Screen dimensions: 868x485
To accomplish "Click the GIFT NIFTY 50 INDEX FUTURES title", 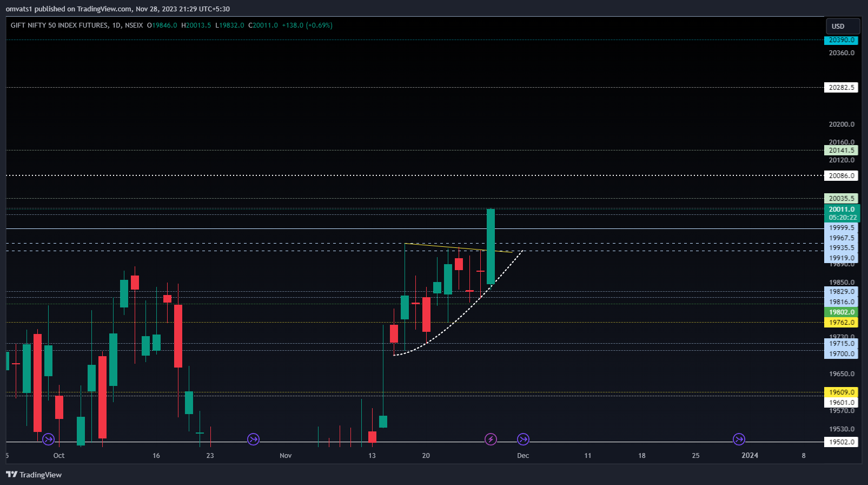I will (x=59, y=25).
